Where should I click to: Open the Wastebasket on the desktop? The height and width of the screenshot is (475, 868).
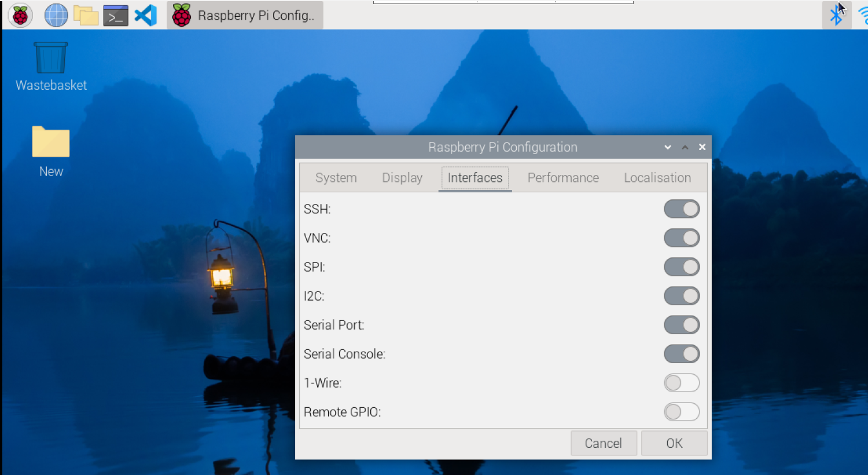coord(50,58)
